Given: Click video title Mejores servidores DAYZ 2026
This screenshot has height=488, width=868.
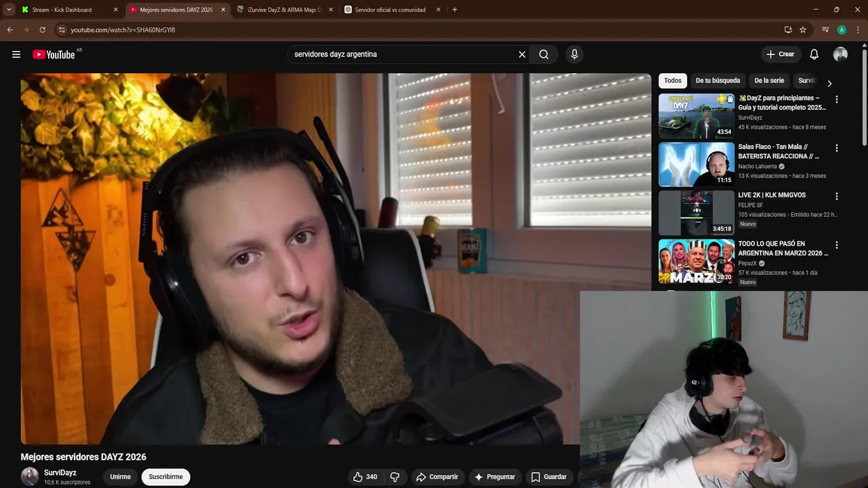Looking at the screenshot, I should [x=83, y=457].
